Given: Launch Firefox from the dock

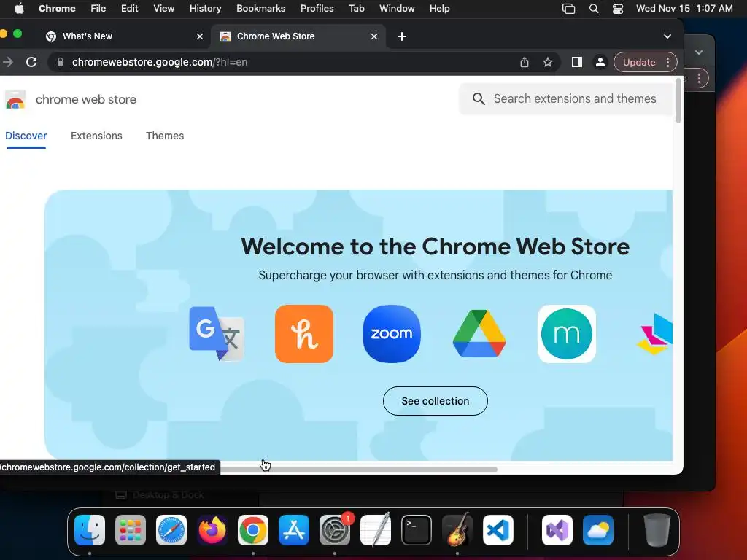Looking at the screenshot, I should tap(212, 530).
